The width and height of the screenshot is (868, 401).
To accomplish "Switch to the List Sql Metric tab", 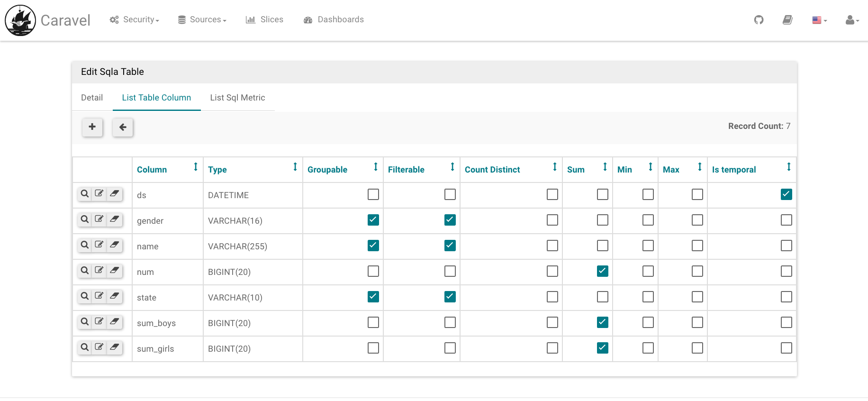I will [x=237, y=98].
